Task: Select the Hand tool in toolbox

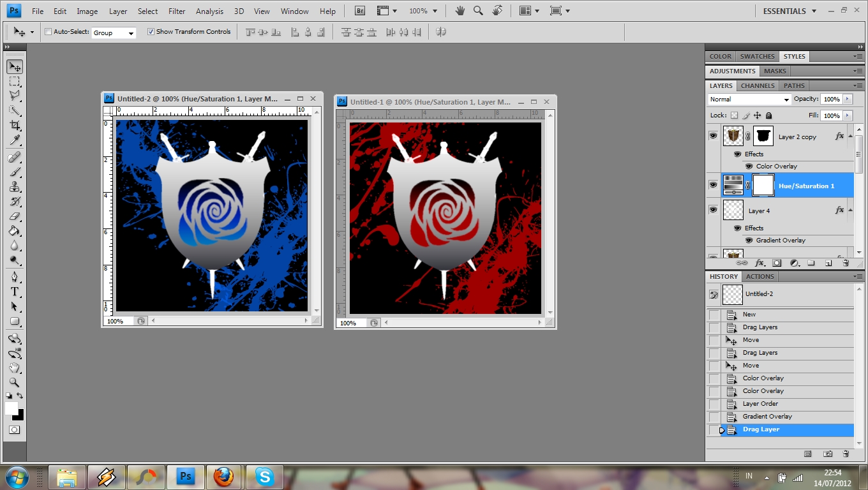Action: pos(15,367)
